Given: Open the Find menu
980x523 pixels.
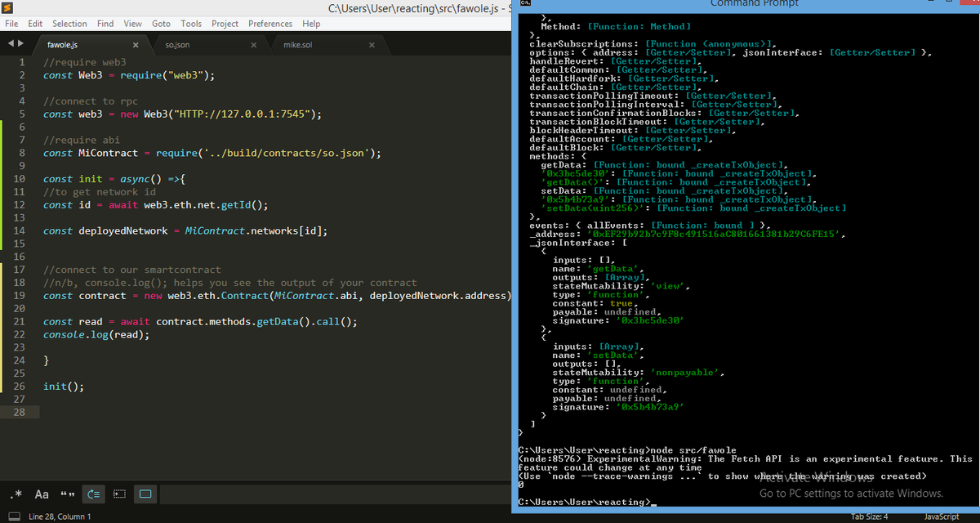Looking at the screenshot, I should click(x=105, y=24).
